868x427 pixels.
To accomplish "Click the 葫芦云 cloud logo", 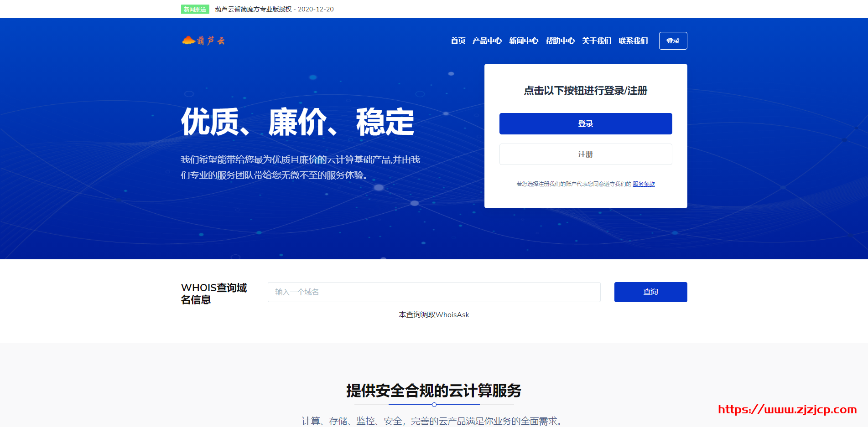I will [x=203, y=41].
